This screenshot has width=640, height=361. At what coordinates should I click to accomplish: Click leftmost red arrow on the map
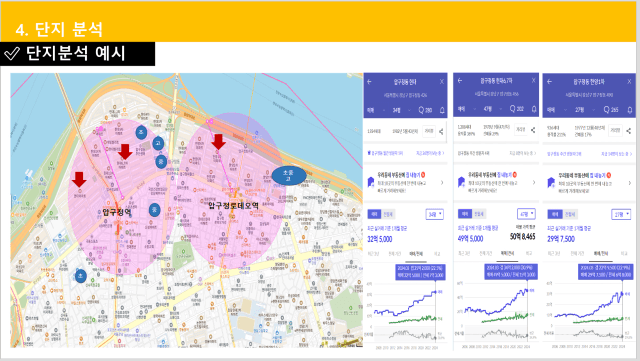pos(79,180)
